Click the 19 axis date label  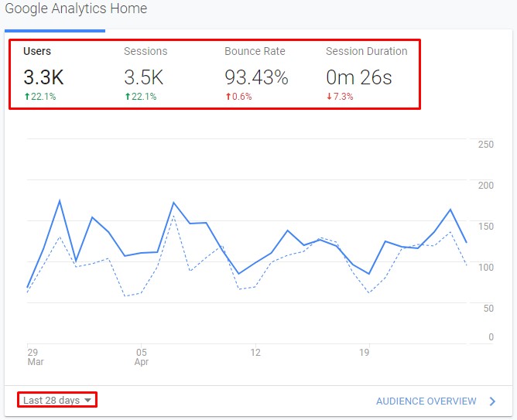point(364,353)
